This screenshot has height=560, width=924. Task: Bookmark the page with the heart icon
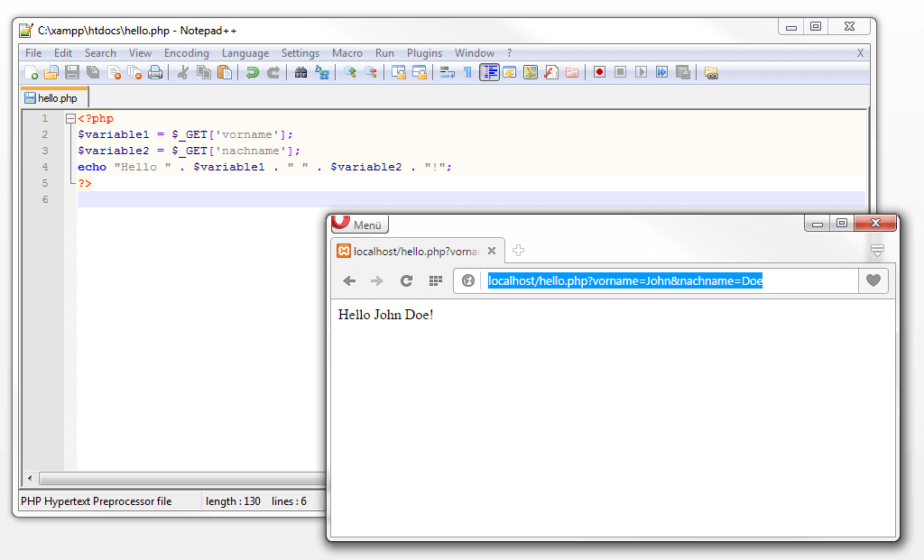point(873,280)
